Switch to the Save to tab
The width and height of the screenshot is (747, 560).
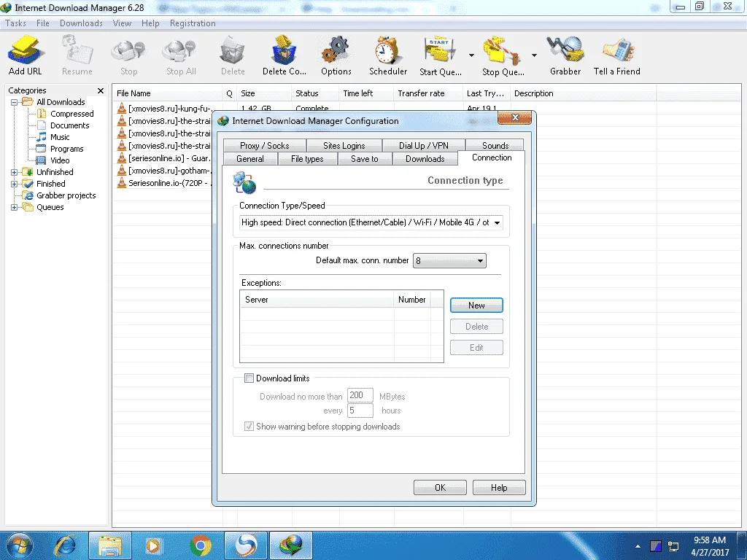tap(365, 159)
